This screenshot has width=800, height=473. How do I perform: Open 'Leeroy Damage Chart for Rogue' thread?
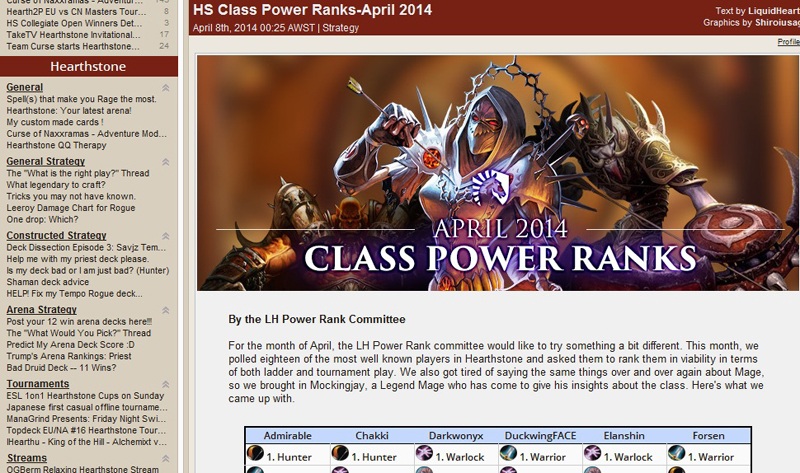(x=70, y=208)
